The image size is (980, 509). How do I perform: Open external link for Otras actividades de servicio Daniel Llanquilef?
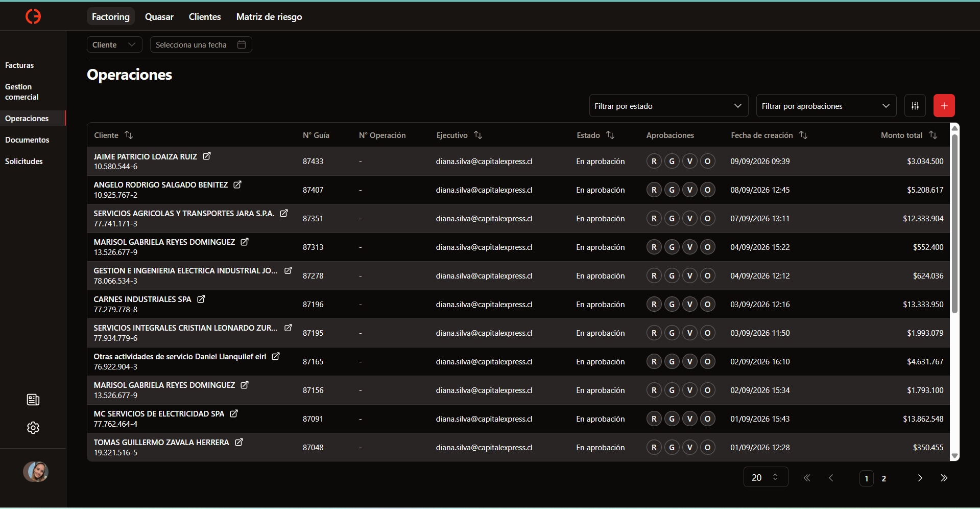tap(276, 356)
